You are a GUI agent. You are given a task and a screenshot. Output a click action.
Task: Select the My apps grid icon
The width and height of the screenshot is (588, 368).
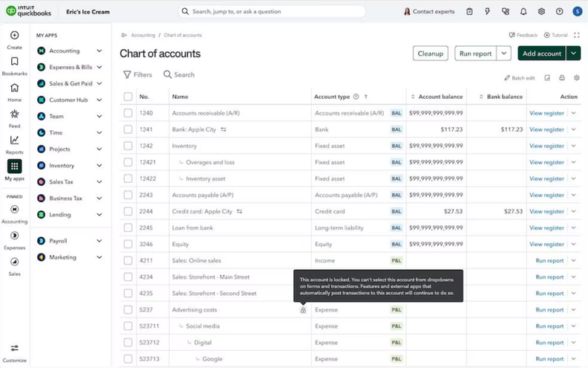pos(14,167)
